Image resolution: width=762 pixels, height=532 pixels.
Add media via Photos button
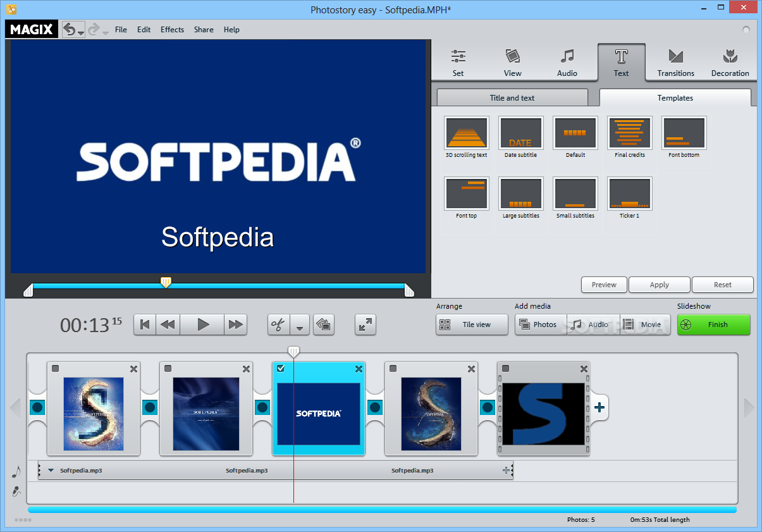(541, 325)
